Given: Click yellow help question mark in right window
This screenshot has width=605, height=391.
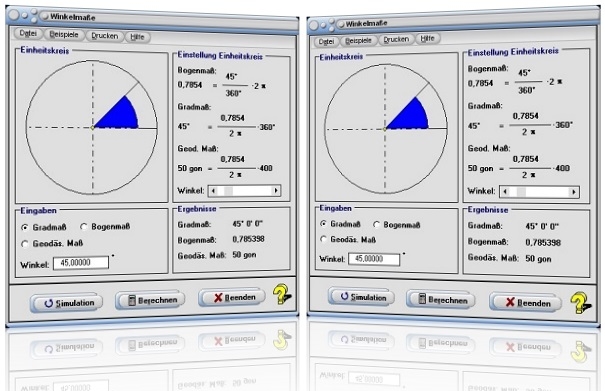Looking at the screenshot, I should [580, 302].
